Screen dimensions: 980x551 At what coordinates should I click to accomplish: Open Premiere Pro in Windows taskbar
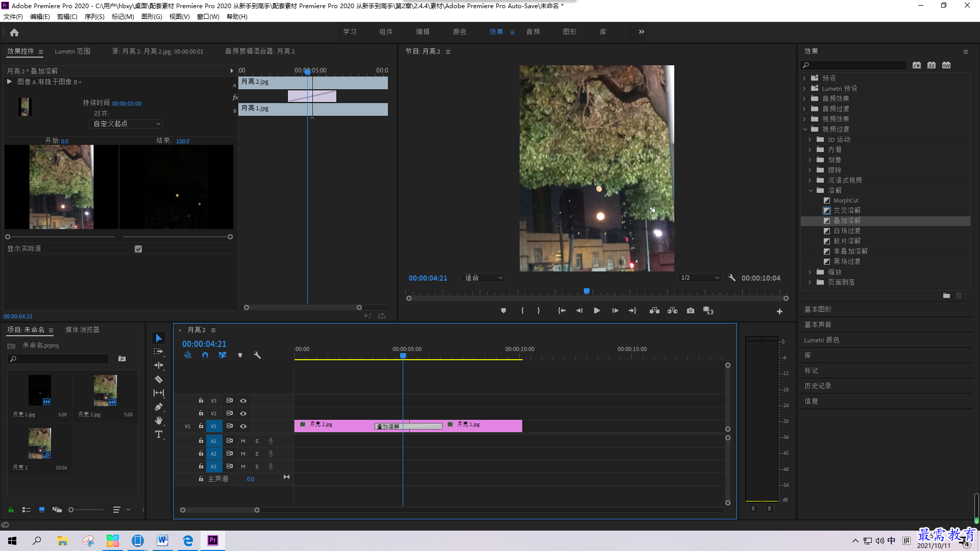click(213, 540)
